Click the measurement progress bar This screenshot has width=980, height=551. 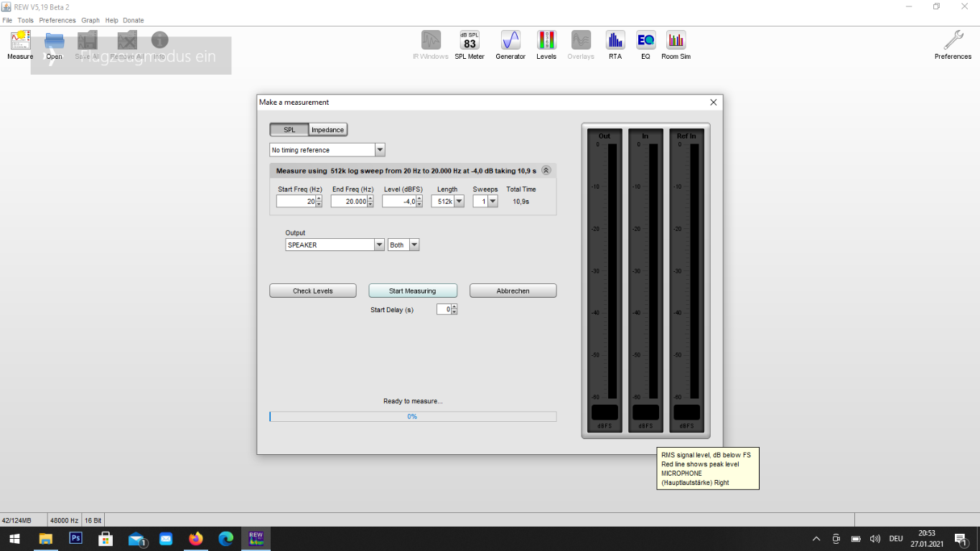click(x=413, y=416)
